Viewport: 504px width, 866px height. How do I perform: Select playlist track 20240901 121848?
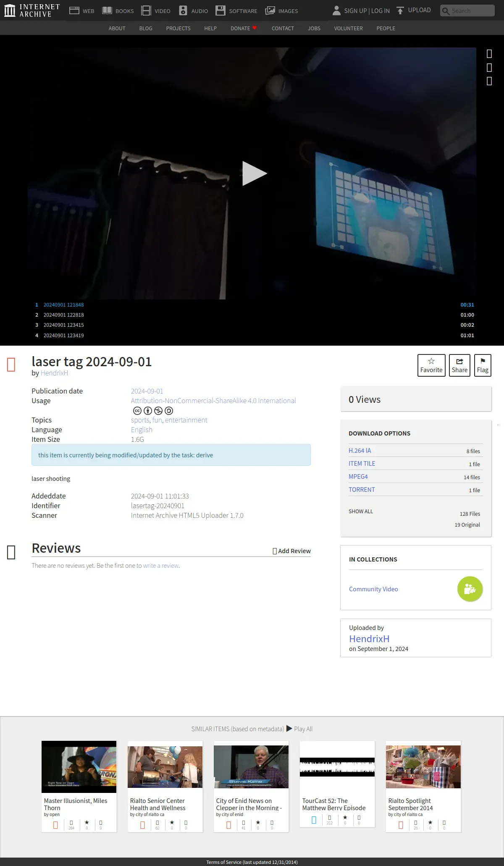coord(255,305)
